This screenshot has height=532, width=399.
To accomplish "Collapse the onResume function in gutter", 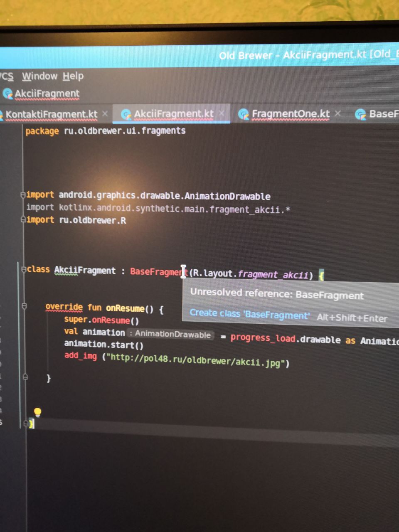I will pos(24,306).
